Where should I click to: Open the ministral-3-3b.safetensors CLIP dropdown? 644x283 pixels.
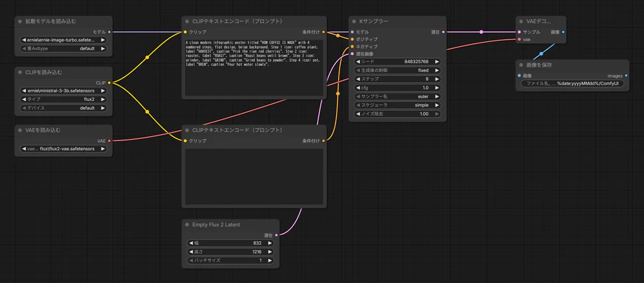[x=64, y=91]
